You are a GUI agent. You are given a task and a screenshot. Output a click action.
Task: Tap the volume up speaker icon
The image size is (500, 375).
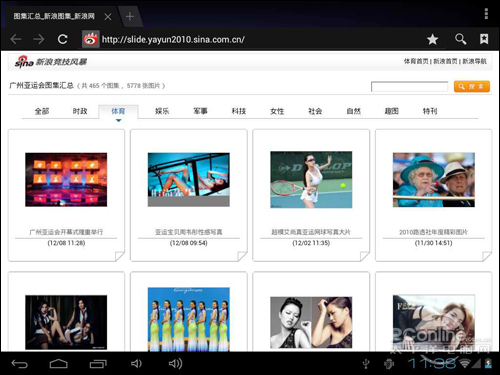coord(175,363)
